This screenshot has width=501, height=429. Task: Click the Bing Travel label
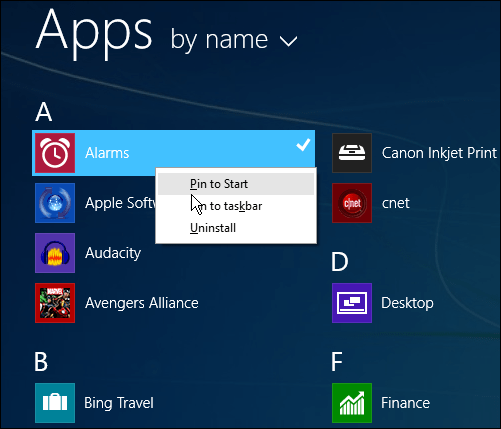coord(119,403)
